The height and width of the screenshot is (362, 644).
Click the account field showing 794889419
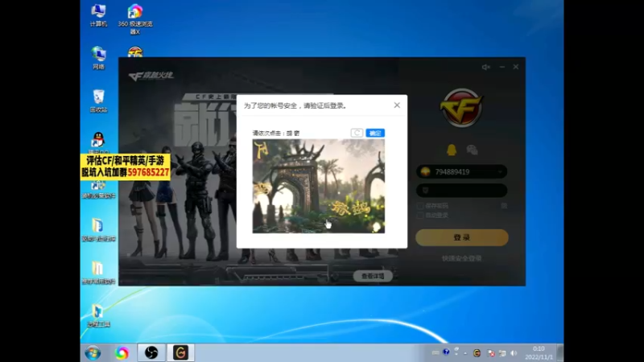tap(461, 171)
